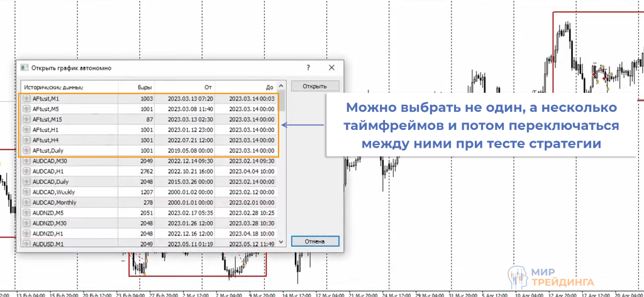Click end date 2023.02.28 10:25
This screenshot has width=644, height=297.
tap(252, 212)
